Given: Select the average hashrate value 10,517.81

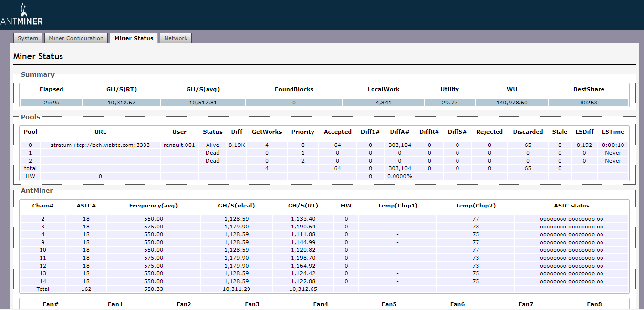Looking at the screenshot, I should [x=203, y=103].
